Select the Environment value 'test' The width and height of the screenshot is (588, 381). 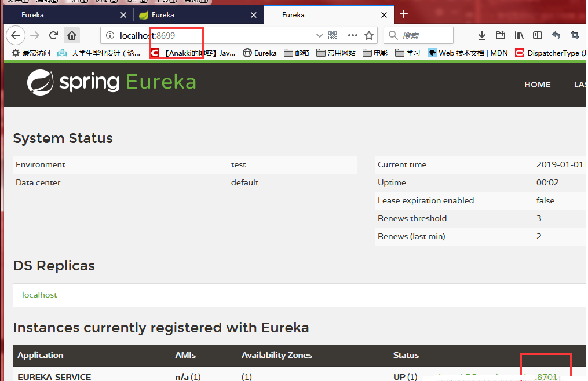click(239, 165)
